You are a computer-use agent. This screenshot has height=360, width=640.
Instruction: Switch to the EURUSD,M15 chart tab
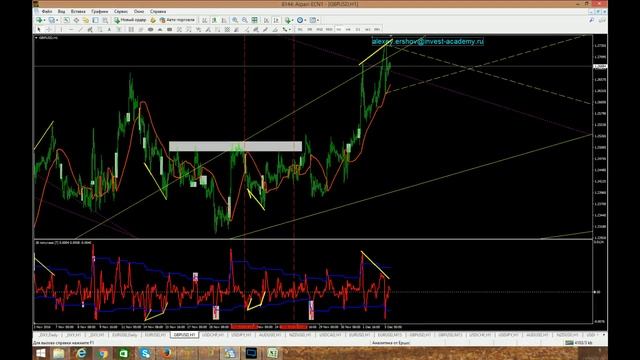(389, 335)
